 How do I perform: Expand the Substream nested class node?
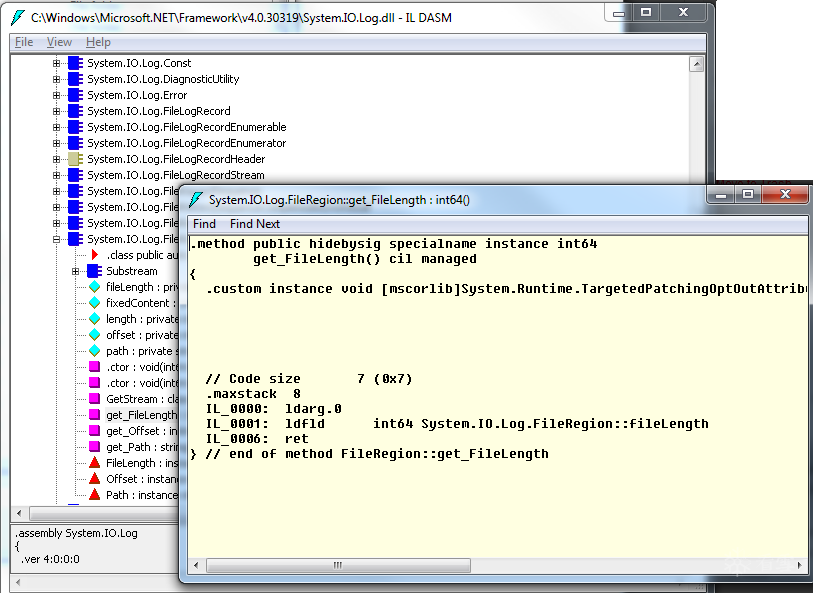(x=76, y=271)
